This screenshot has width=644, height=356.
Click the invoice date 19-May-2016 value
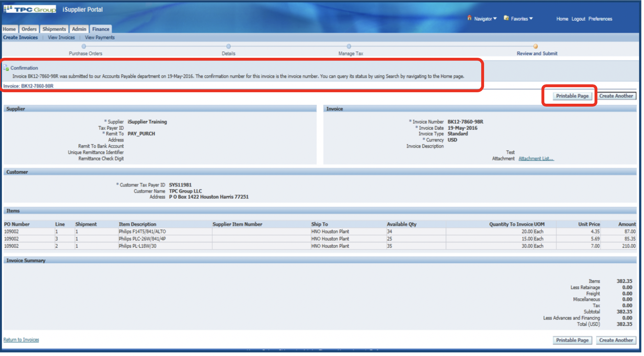click(463, 128)
